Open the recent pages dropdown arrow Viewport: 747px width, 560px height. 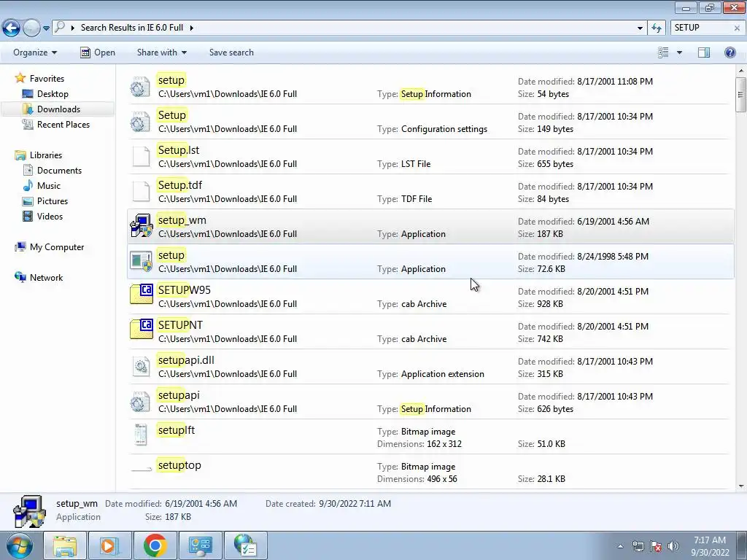click(46, 28)
